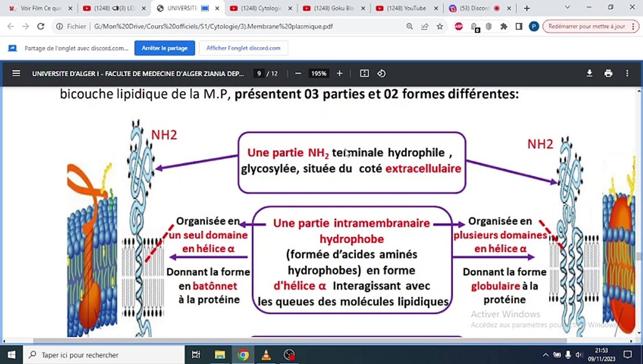Switch to (1248) Goku Black tab
643x364 pixels.
[x=334, y=8]
